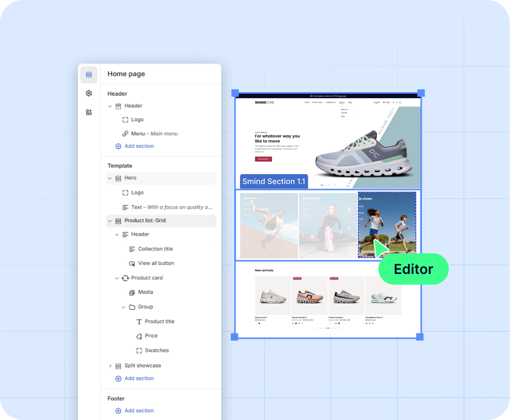
Task: Collapse the Header section under Header group
Action: point(110,106)
